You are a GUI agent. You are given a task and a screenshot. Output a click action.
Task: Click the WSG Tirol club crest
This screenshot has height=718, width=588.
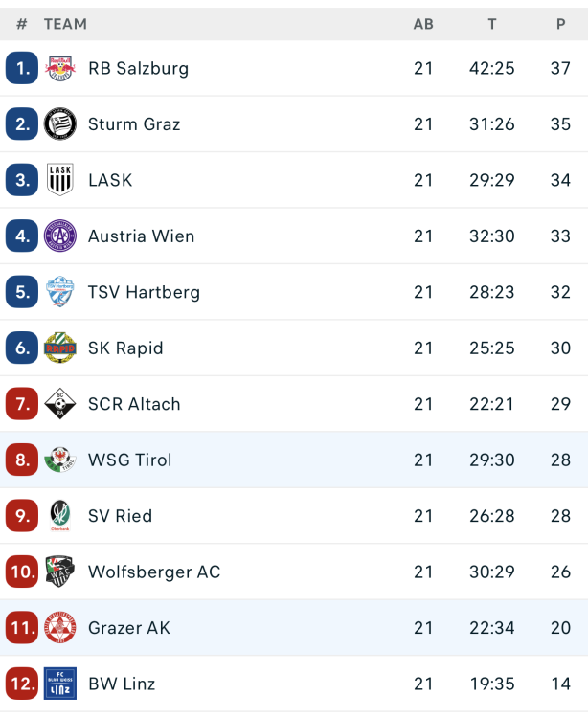click(59, 460)
